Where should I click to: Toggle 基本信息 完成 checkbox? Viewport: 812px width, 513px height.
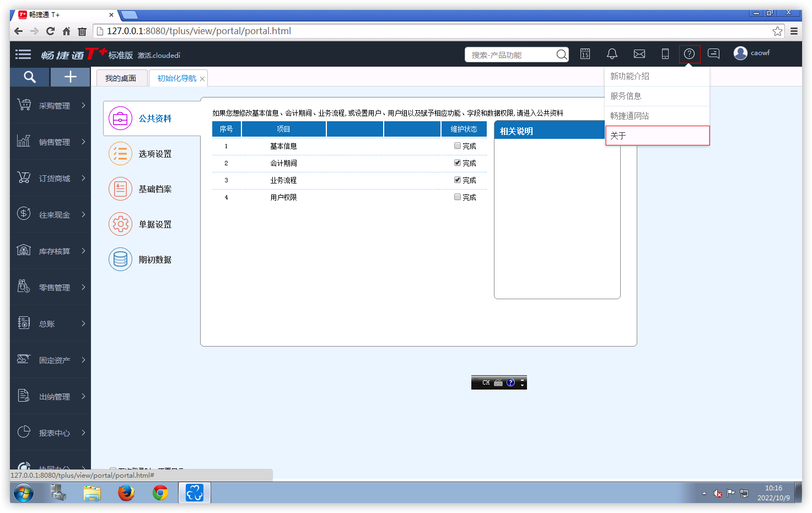tap(458, 146)
